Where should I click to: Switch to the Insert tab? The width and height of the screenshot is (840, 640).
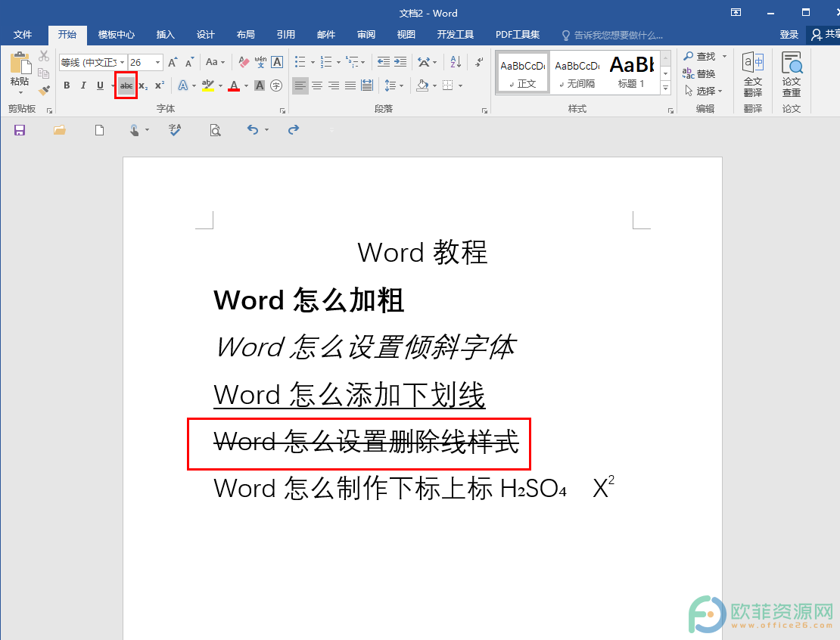click(x=165, y=35)
